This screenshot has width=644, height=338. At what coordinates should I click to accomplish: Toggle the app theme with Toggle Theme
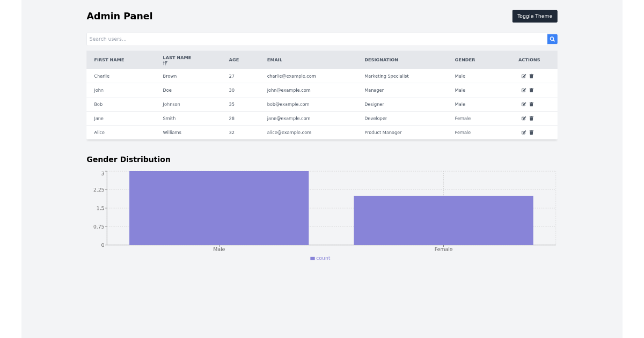point(535,16)
